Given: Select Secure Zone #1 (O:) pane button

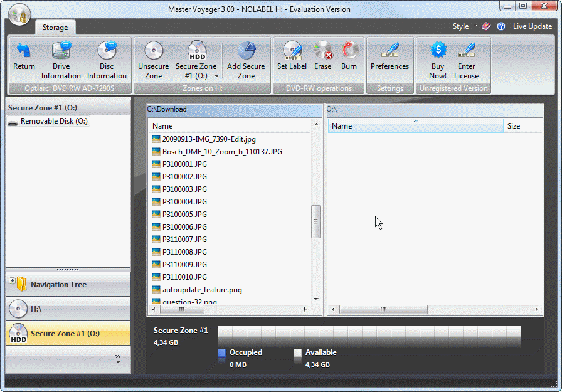Looking at the screenshot, I should (x=68, y=334).
